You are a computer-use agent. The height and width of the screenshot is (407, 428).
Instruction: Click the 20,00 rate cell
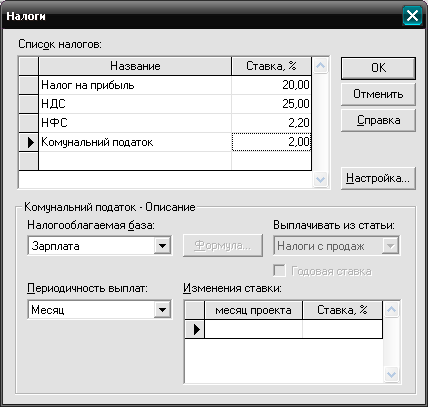[x=271, y=85]
